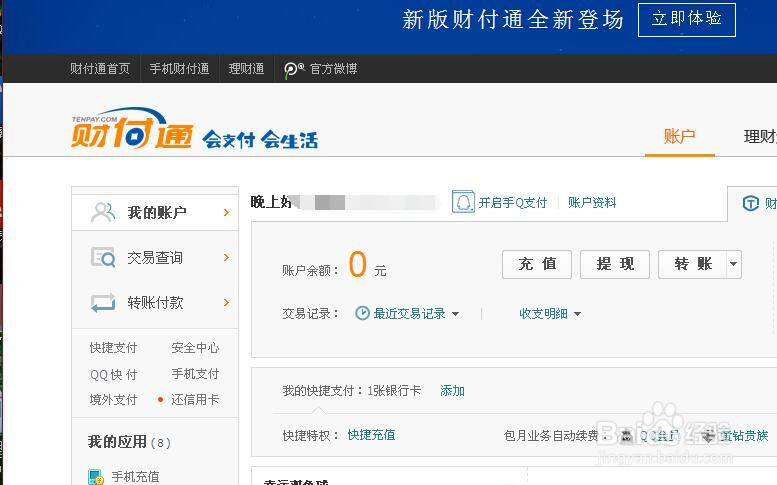Image resolution: width=777 pixels, height=485 pixels.
Task: Click the 立即体验 button
Action: [x=687, y=20]
